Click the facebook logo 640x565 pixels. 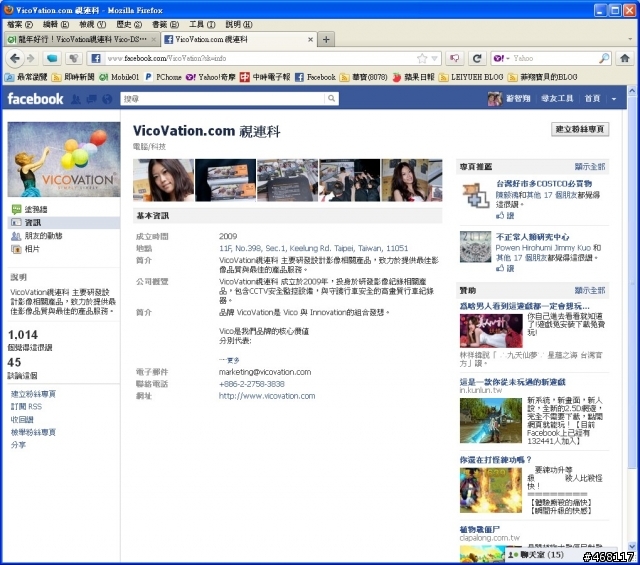[x=36, y=99]
